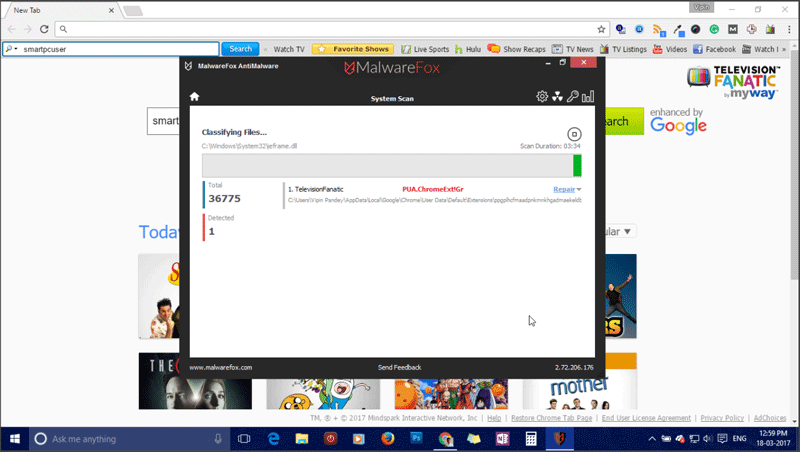Click the scan progress bar
The height and width of the screenshot is (452, 800).
[x=391, y=166]
